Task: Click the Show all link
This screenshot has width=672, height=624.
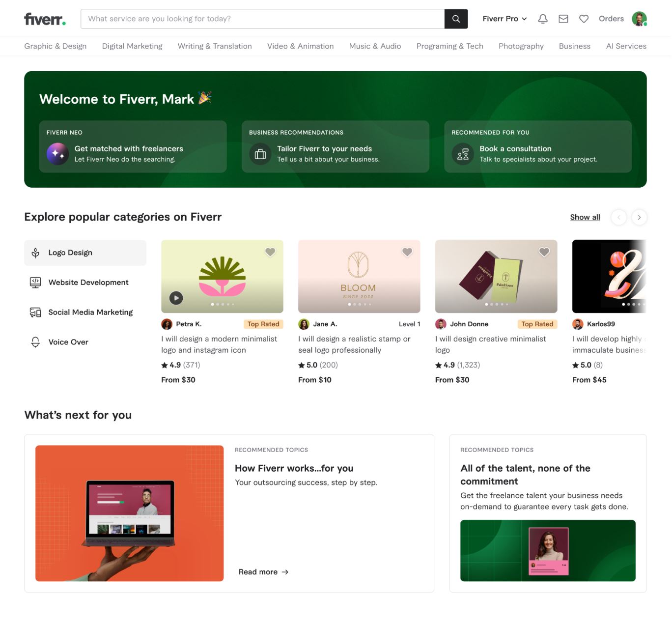Action: (585, 217)
